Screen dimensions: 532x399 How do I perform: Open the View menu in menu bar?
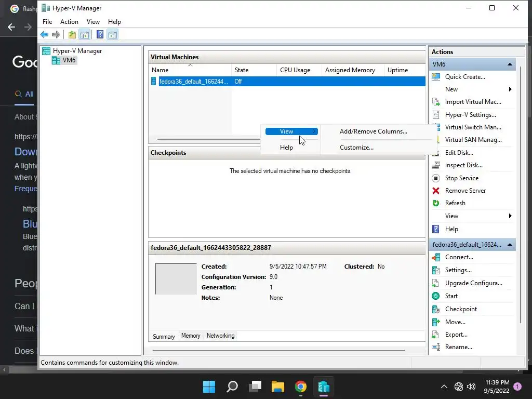coord(93,22)
